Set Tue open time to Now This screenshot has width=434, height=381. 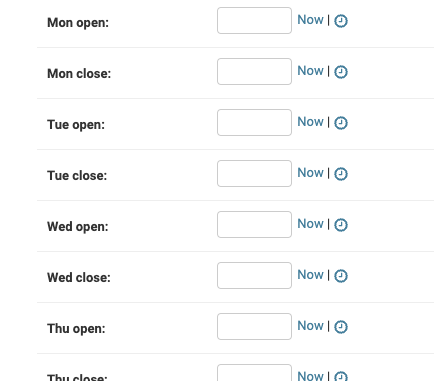[x=310, y=122]
